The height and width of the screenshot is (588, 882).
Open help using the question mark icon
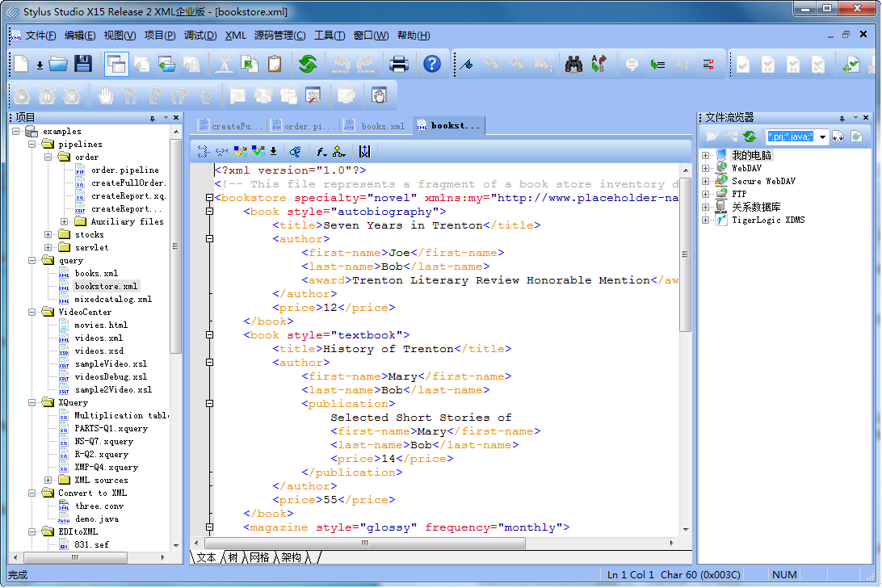(432, 65)
